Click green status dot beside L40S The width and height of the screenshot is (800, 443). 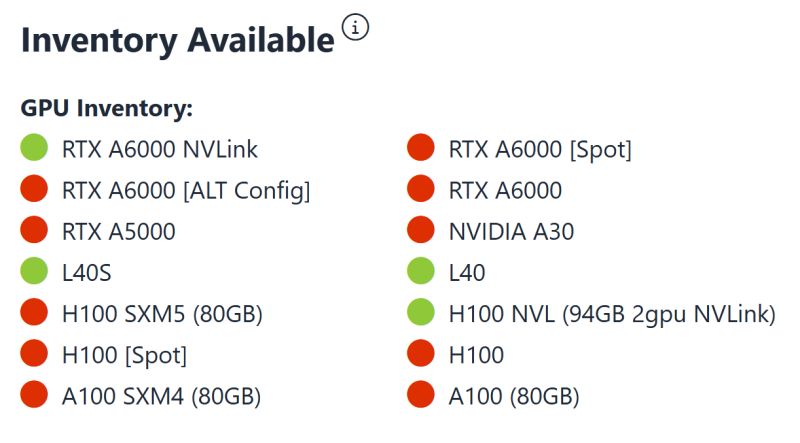[x=34, y=272]
